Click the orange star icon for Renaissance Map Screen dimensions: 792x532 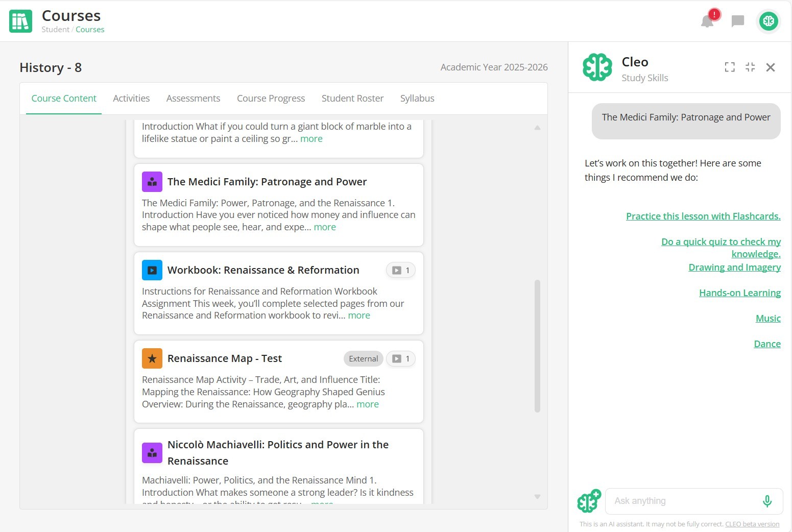(x=152, y=358)
